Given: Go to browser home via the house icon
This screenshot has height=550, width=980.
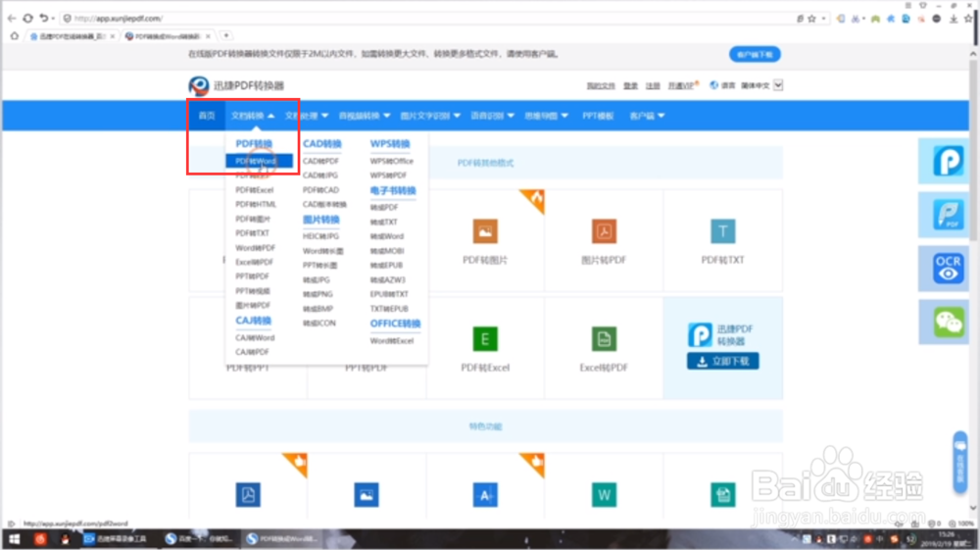Looking at the screenshot, I should coord(15,36).
